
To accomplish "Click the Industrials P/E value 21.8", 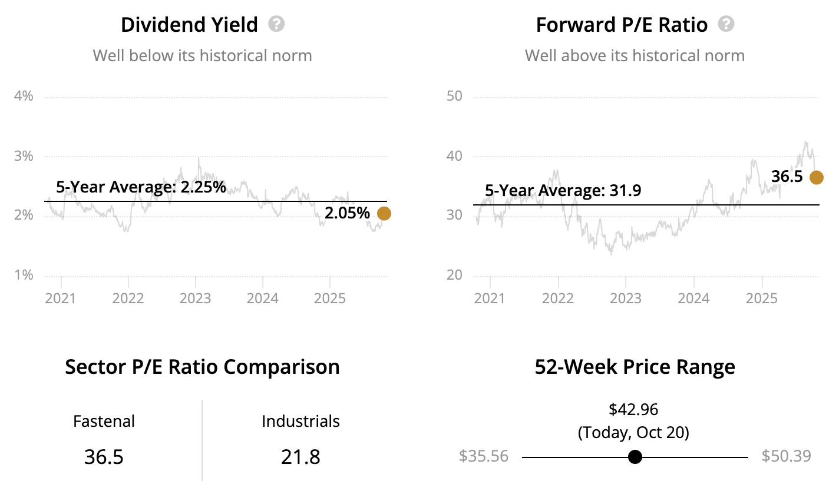I will pos(300,457).
